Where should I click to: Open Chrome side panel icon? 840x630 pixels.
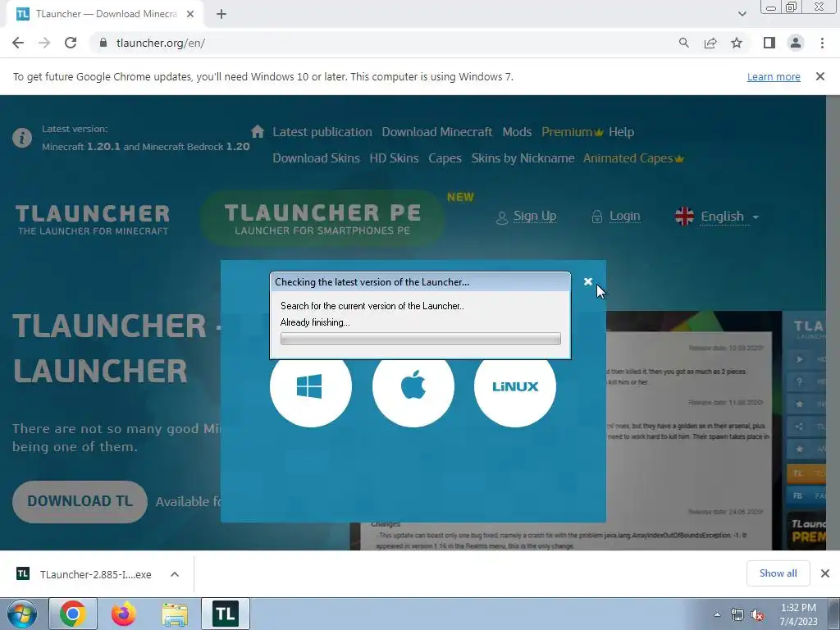tap(769, 43)
